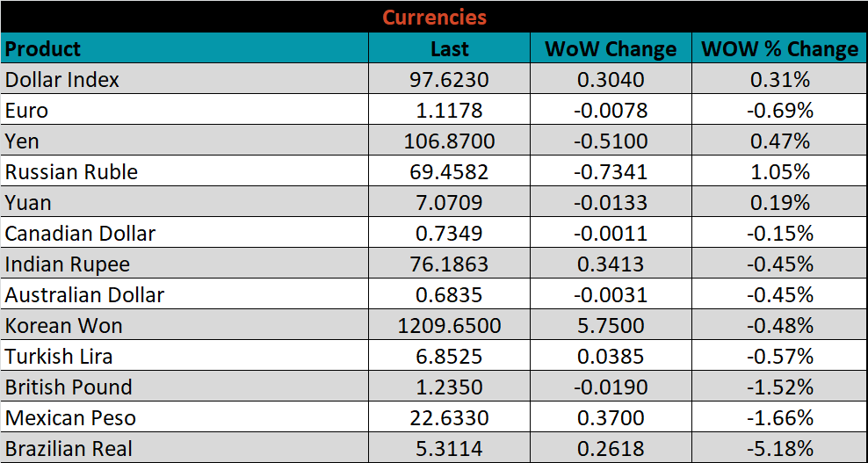
Task: Click the Canadian Dollar product cell
Action: pos(80,234)
